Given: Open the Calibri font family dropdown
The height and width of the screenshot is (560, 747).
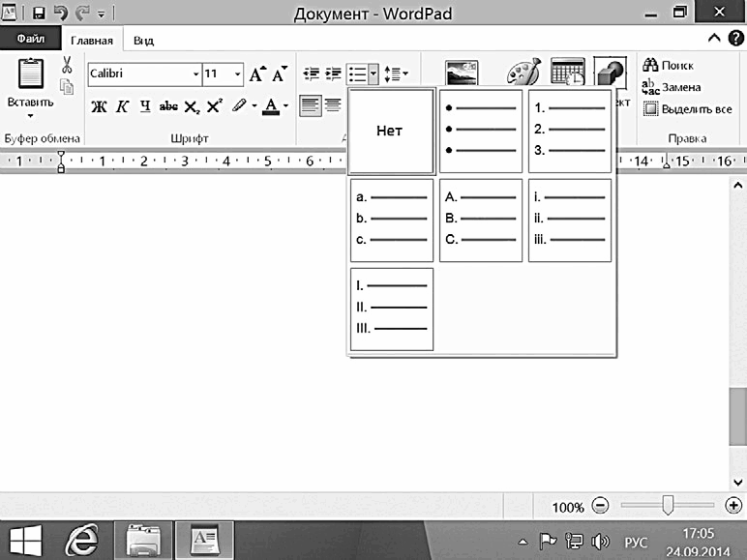Looking at the screenshot, I should pos(195,74).
